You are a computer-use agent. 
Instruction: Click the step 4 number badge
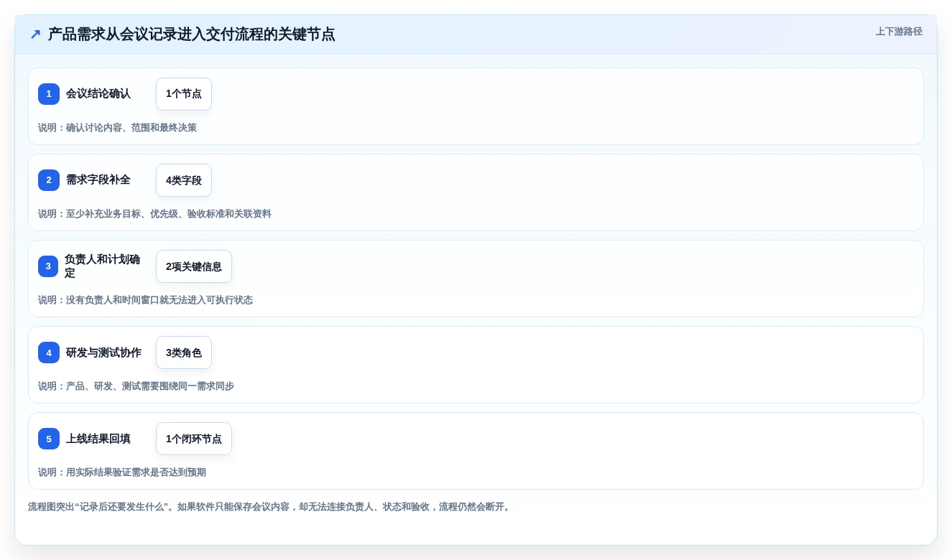[x=49, y=353]
